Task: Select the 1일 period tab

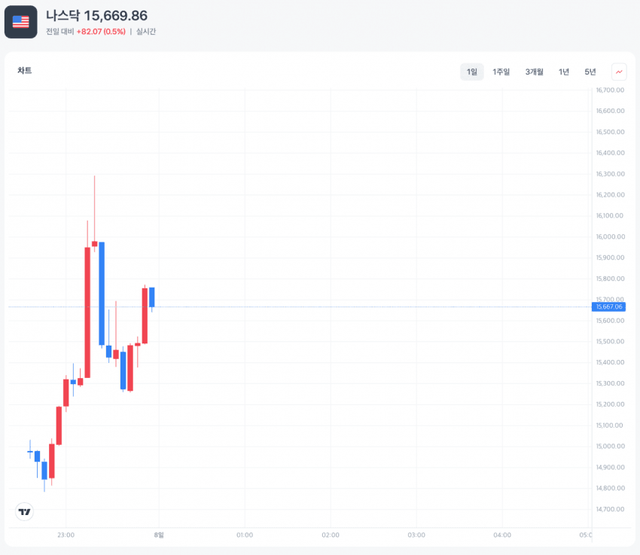Action: 471,72
